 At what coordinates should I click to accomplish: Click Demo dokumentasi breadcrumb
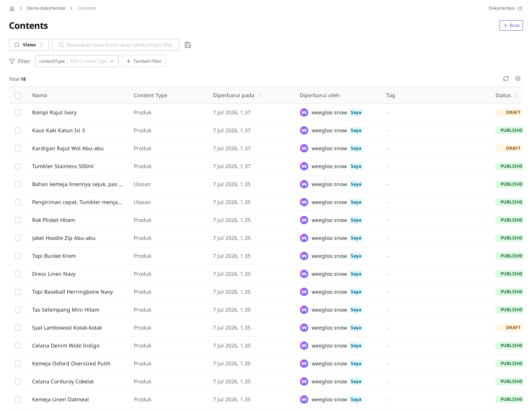(46, 8)
